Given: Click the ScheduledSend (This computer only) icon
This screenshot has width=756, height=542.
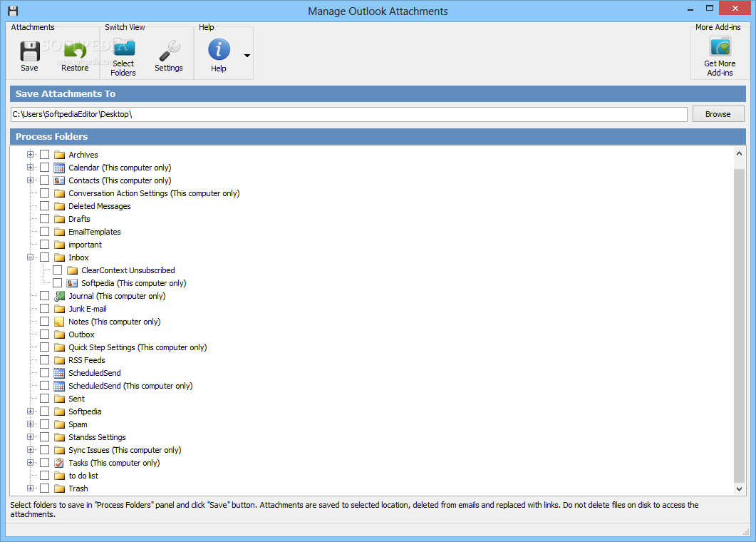Looking at the screenshot, I should coord(59,386).
